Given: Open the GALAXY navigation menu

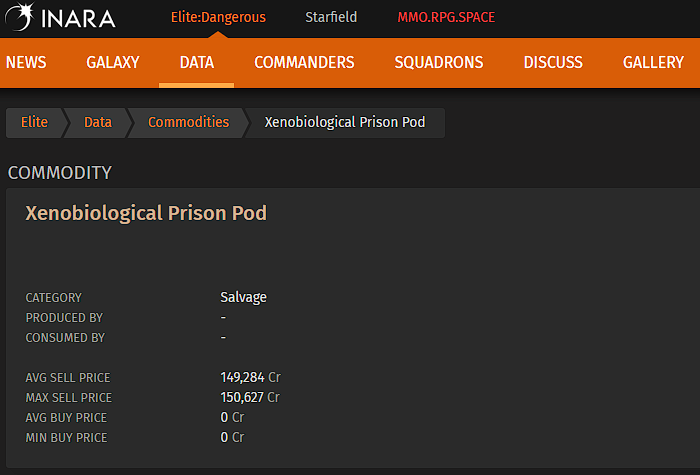Looking at the screenshot, I should [x=113, y=62].
